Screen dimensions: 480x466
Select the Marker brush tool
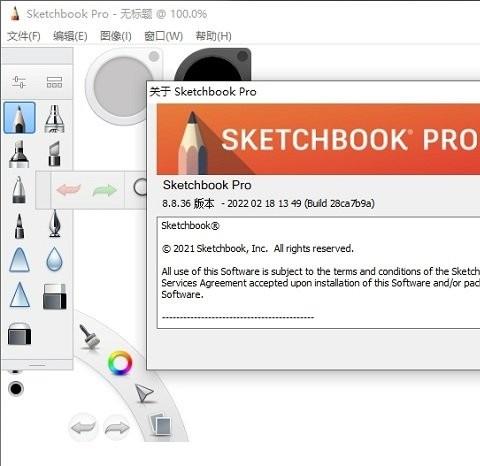point(19,154)
